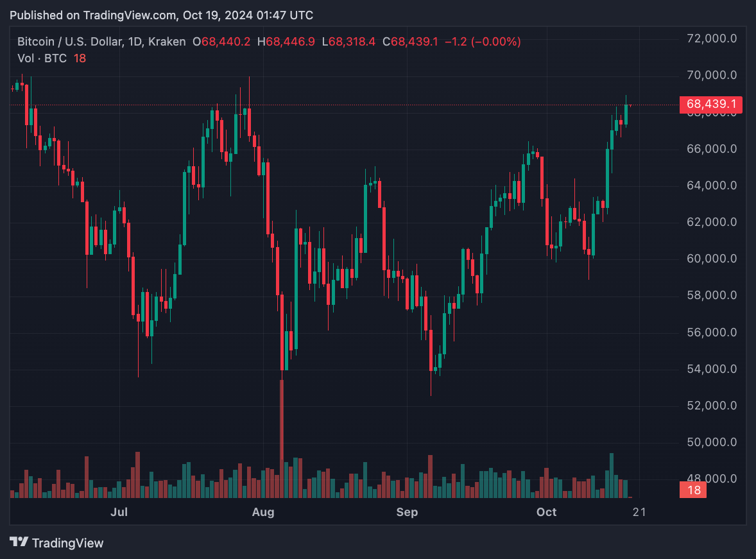This screenshot has width=756, height=559.
Task: Click the 64,000.0 price axis label
Action: pos(712,185)
